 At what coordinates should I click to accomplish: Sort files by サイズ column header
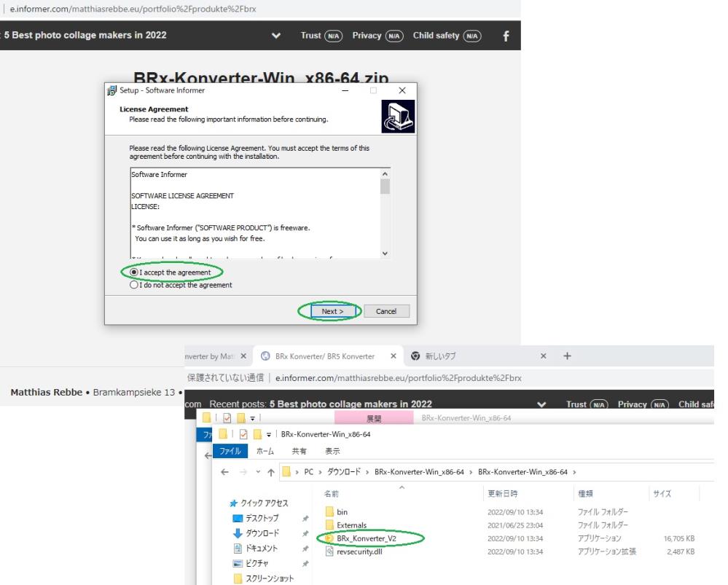click(x=662, y=493)
